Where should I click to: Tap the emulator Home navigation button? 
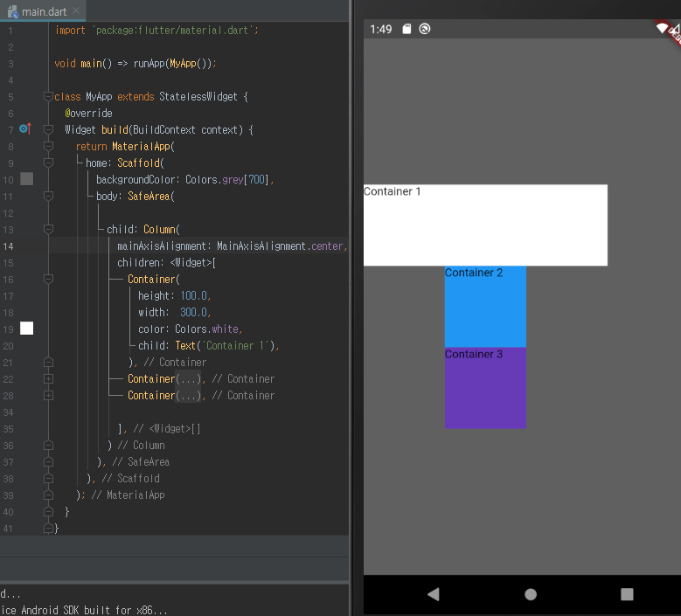click(531, 594)
